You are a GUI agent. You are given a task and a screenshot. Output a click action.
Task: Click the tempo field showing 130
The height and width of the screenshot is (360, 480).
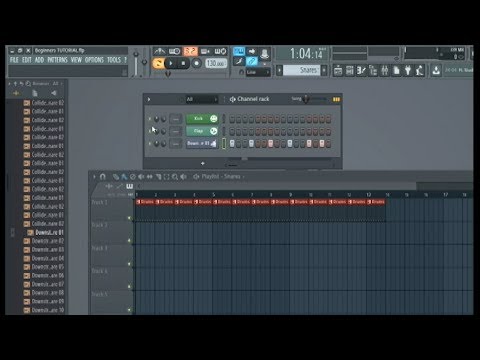pyautogui.click(x=216, y=63)
